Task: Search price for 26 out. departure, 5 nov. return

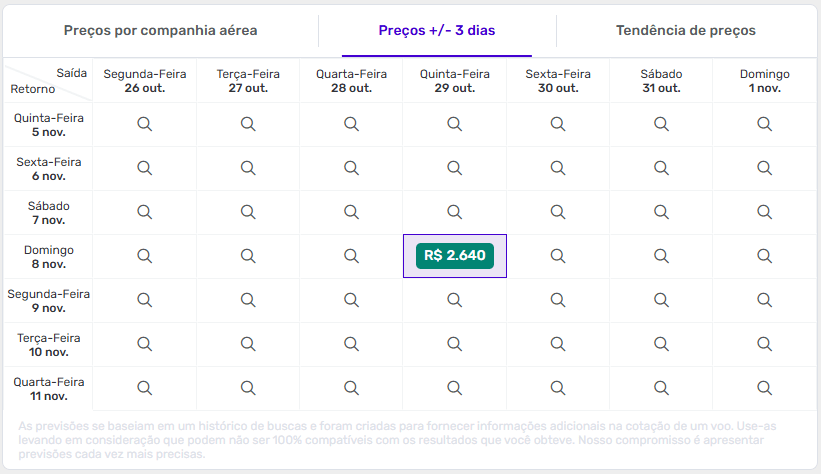Action: click(144, 124)
